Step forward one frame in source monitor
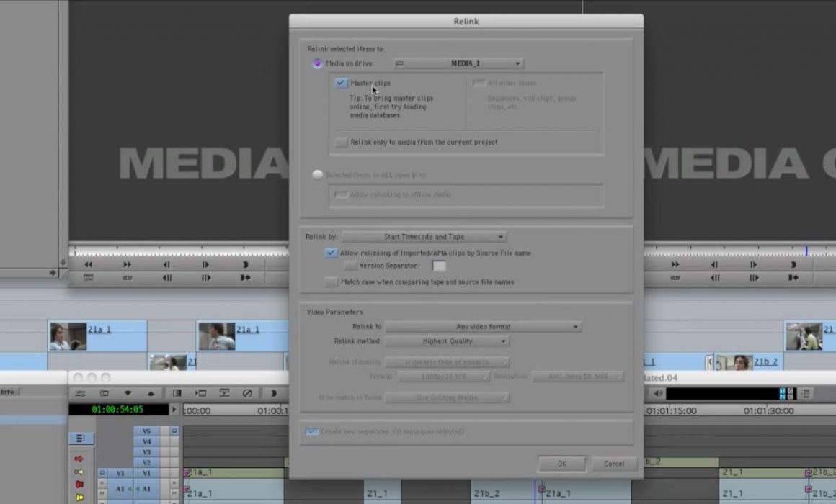The image size is (836, 504). (206, 264)
